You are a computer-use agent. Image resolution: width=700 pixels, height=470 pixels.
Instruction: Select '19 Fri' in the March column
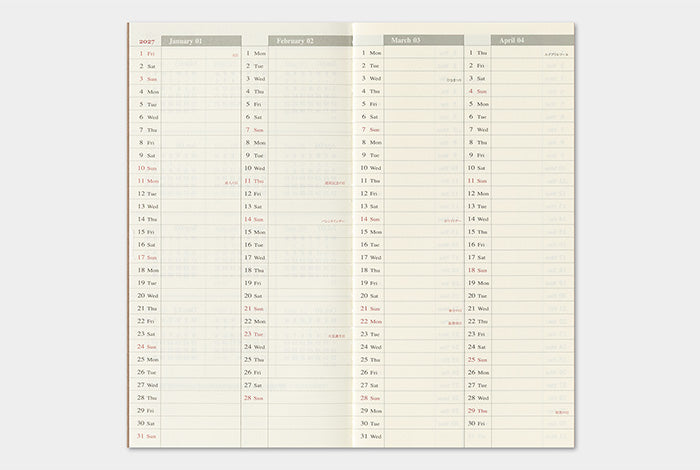[370, 283]
